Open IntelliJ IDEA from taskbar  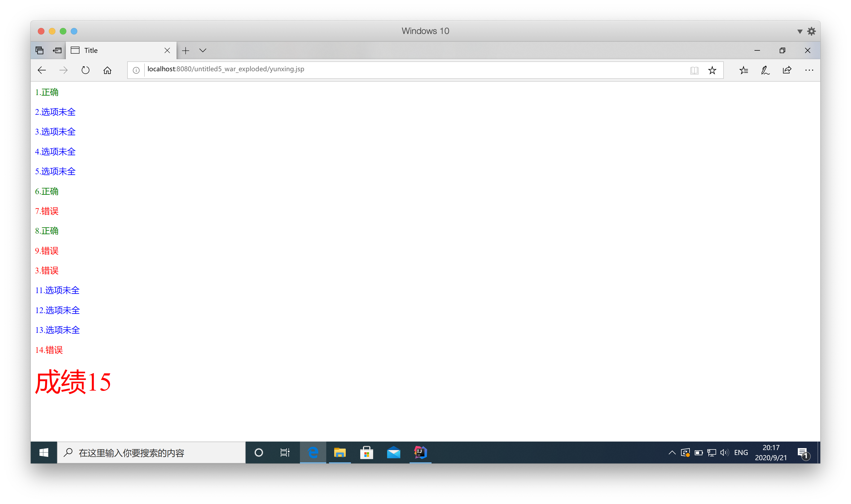[x=420, y=453]
